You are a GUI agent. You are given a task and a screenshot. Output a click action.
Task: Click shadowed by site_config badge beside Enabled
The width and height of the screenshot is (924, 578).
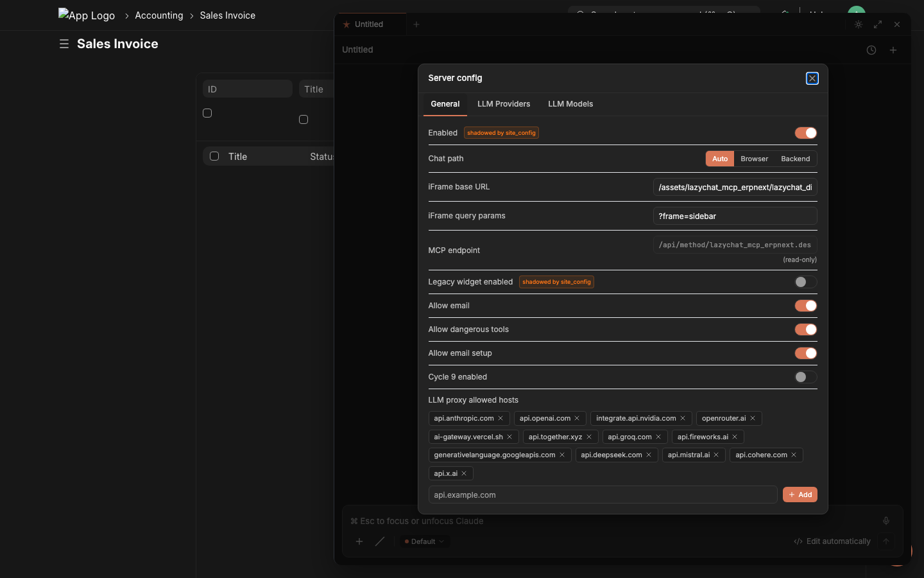click(501, 133)
